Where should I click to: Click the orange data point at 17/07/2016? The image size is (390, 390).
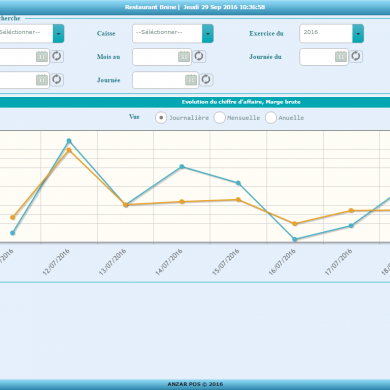click(x=351, y=210)
